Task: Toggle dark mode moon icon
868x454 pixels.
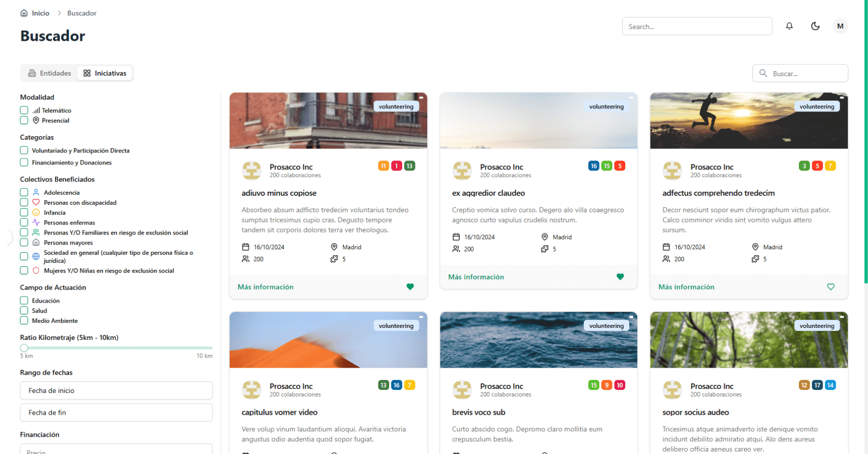Action: point(815,26)
